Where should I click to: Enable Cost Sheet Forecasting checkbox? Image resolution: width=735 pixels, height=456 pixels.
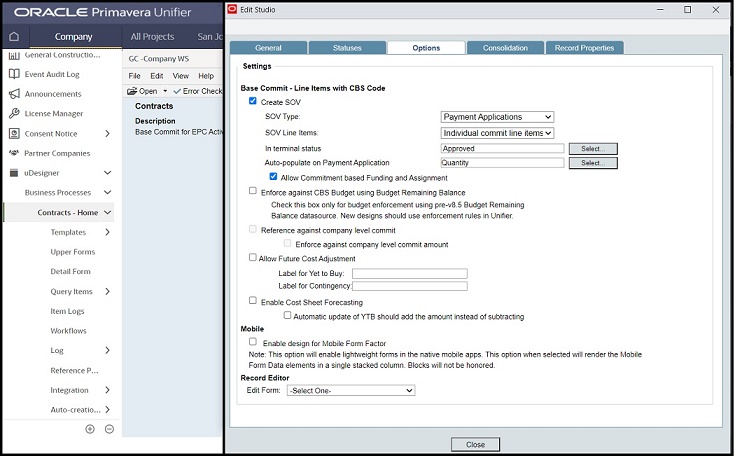[x=253, y=300]
